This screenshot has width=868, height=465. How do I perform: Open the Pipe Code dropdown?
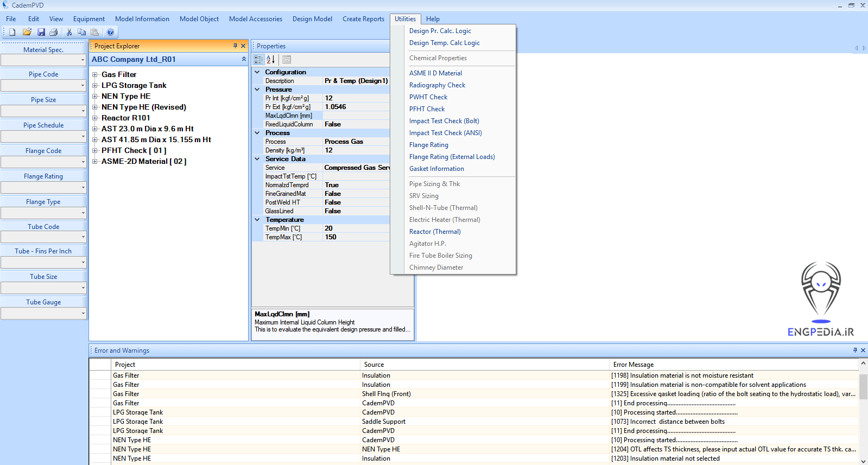click(x=83, y=85)
